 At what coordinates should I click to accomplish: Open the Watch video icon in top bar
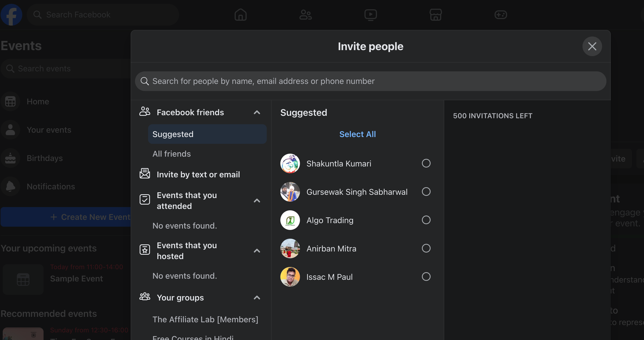click(371, 15)
